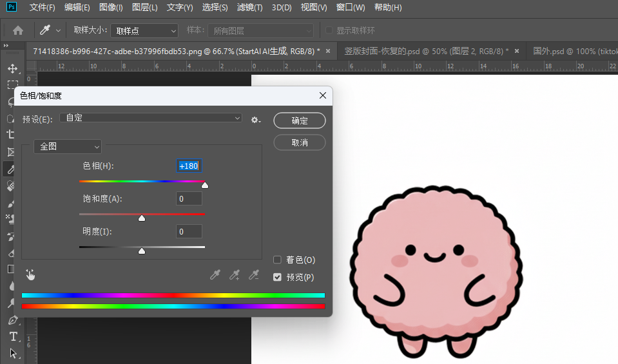Expand the 全图 channel dropdown

click(x=68, y=147)
